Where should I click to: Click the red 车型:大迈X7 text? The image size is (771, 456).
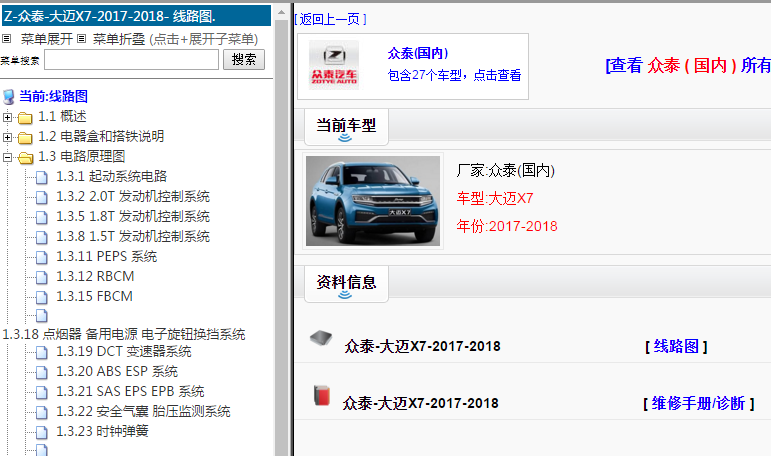(495, 198)
